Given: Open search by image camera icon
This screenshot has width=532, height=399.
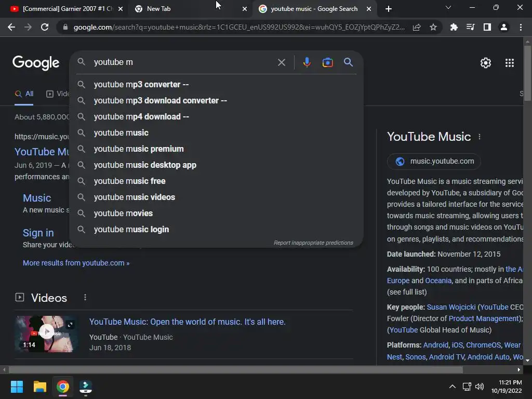Looking at the screenshot, I should coord(327,62).
